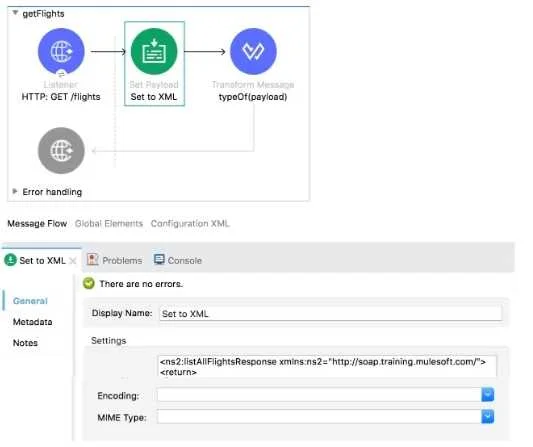Click the green Set to XML tab icon
The width and height of the screenshot is (533, 447).
click(11, 260)
